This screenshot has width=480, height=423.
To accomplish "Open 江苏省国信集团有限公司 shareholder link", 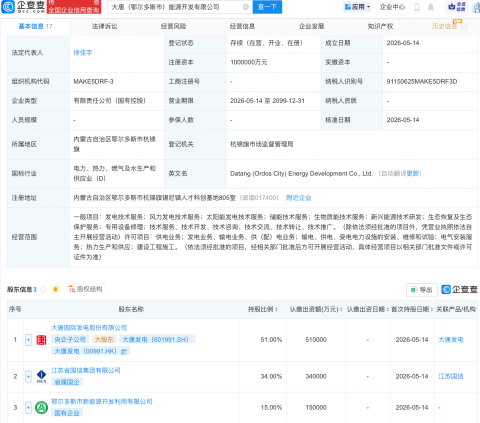I will pos(86,370).
